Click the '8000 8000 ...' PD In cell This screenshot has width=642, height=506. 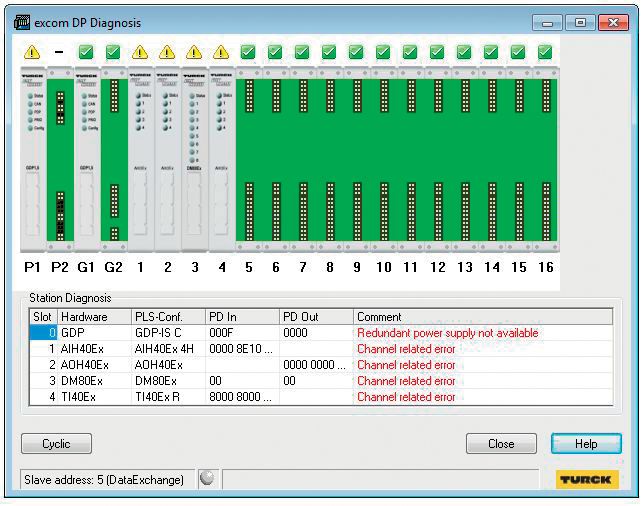click(242, 397)
